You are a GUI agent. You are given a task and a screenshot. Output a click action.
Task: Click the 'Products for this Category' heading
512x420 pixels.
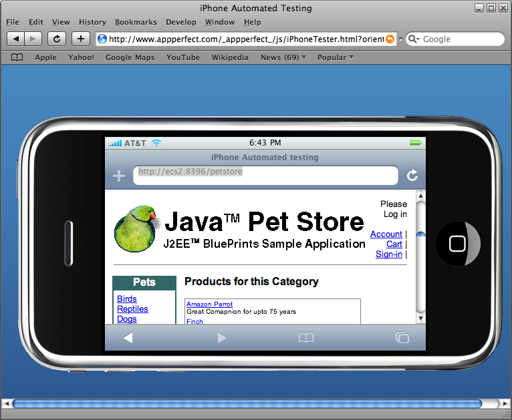tap(251, 281)
